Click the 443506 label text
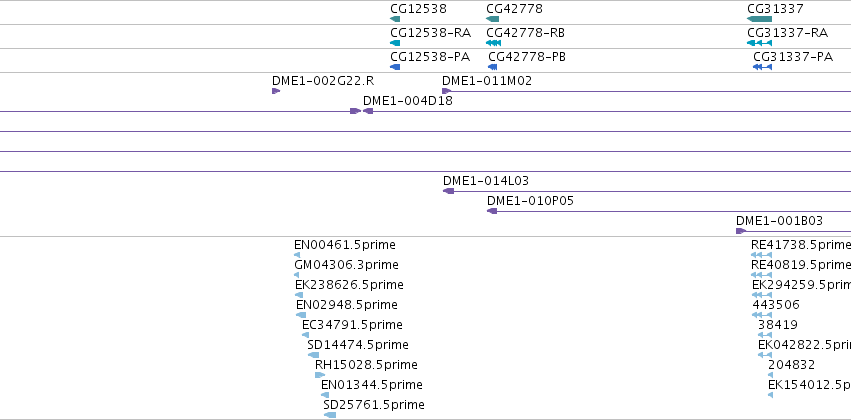This screenshot has height=420, width=851. [x=776, y=304]
